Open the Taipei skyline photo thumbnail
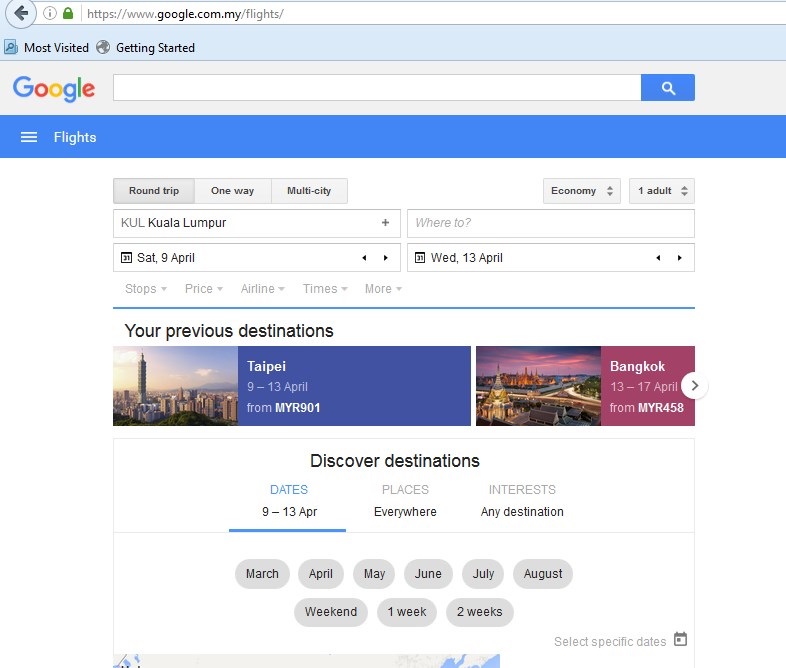This screenshot has height=668, width=786. (x=175, y=386)
